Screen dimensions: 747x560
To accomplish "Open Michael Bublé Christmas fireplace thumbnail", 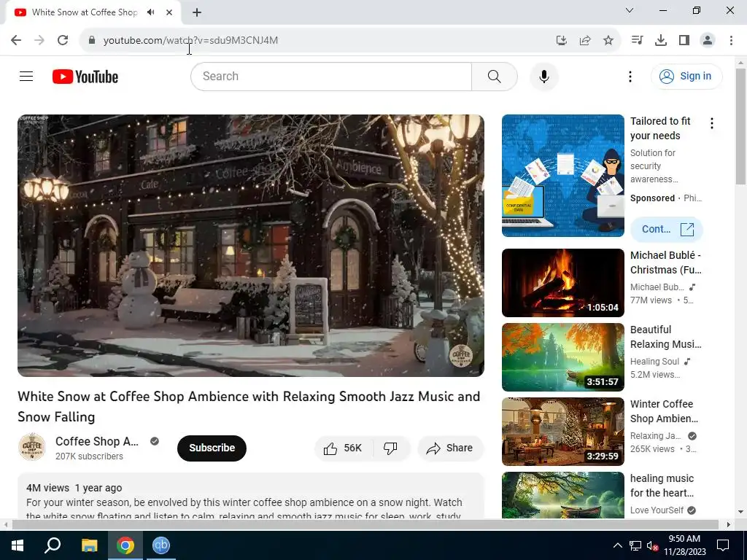I will pyautogui.click(x=562, y=283).
